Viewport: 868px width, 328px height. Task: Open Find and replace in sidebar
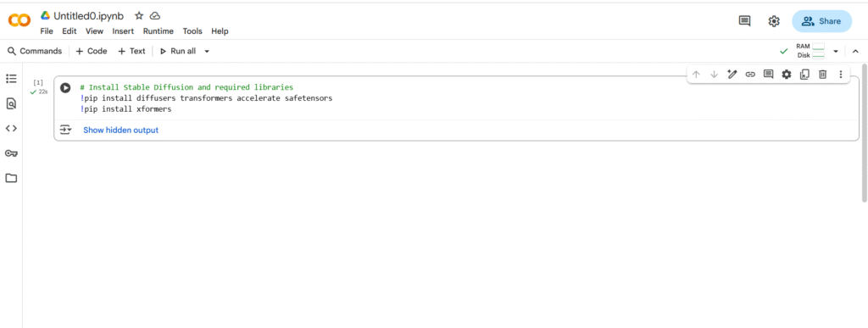tap(11, 103)
